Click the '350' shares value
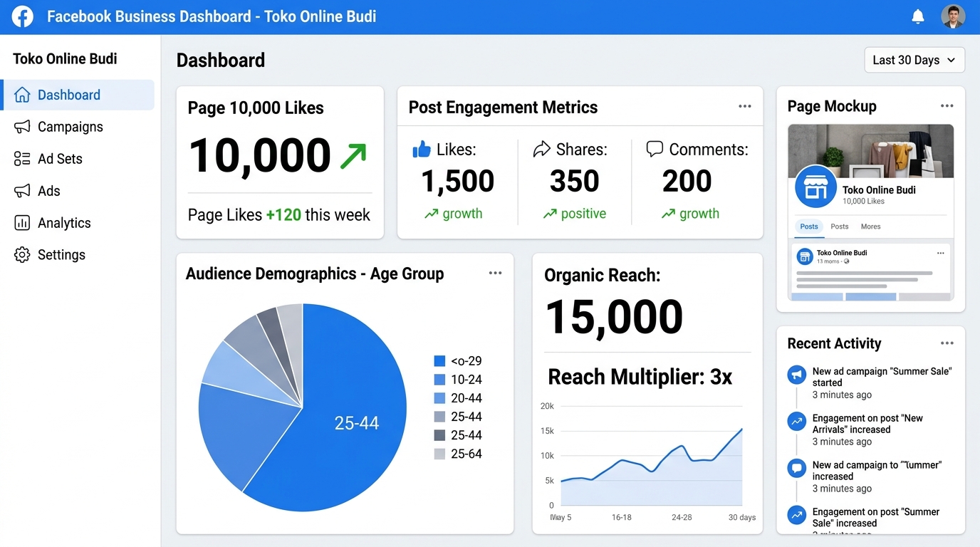 (x=575, y=181)
